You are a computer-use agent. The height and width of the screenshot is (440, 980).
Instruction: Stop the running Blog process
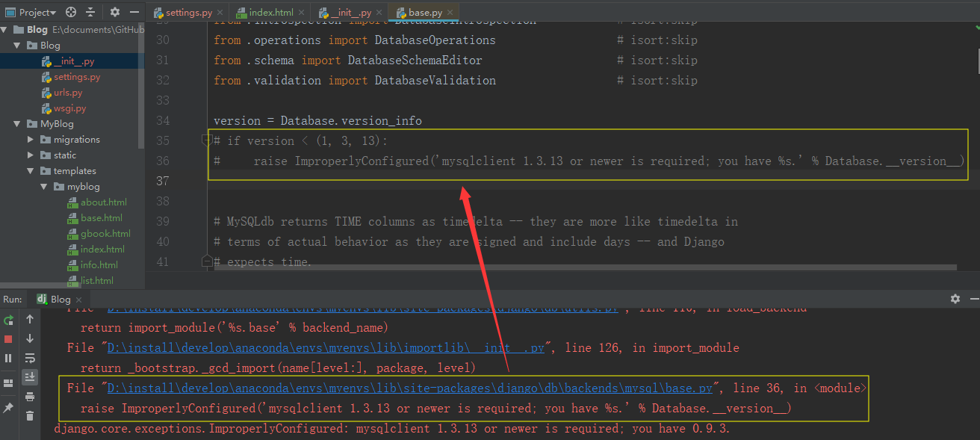click(9, 339)
